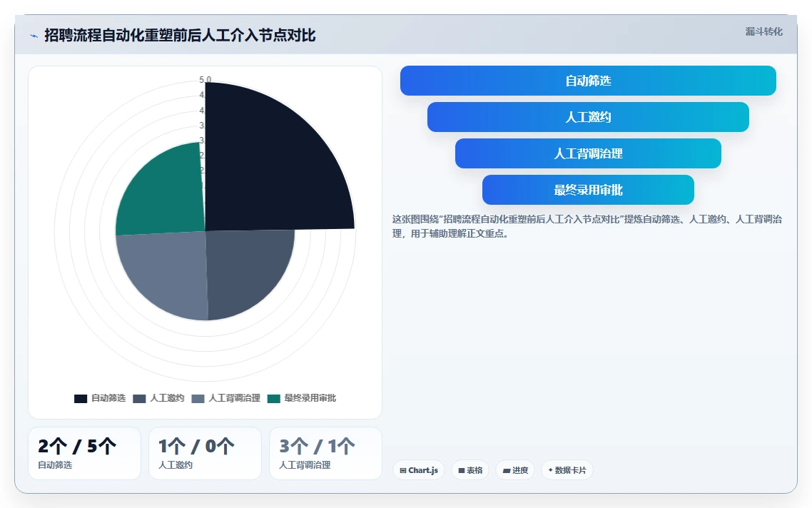Click the 漏斗转化 label in header
The image size is (812, 508).
tap(764, 31)
